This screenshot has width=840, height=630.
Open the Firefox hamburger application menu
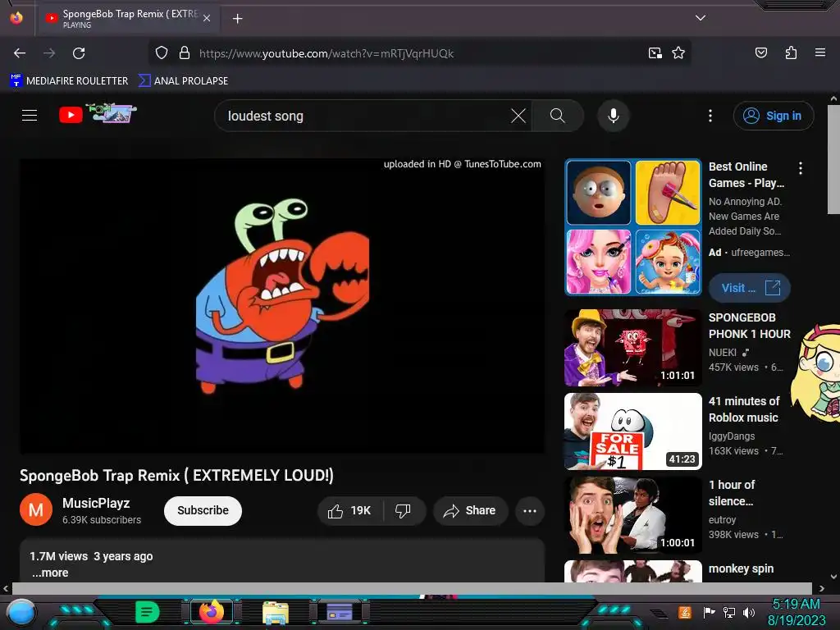pyautogui.click(x=819, y=52)
